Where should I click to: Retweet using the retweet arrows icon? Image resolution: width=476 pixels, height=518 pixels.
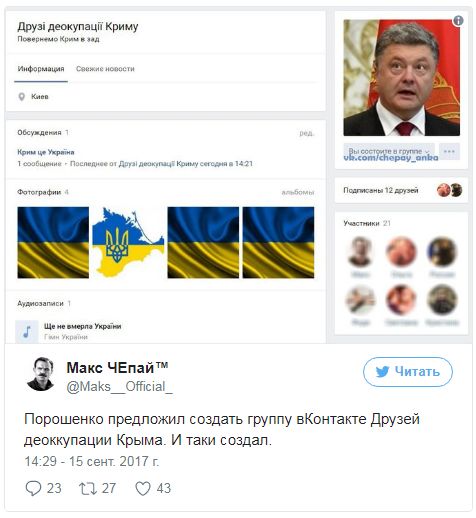[x=88, y=488]
